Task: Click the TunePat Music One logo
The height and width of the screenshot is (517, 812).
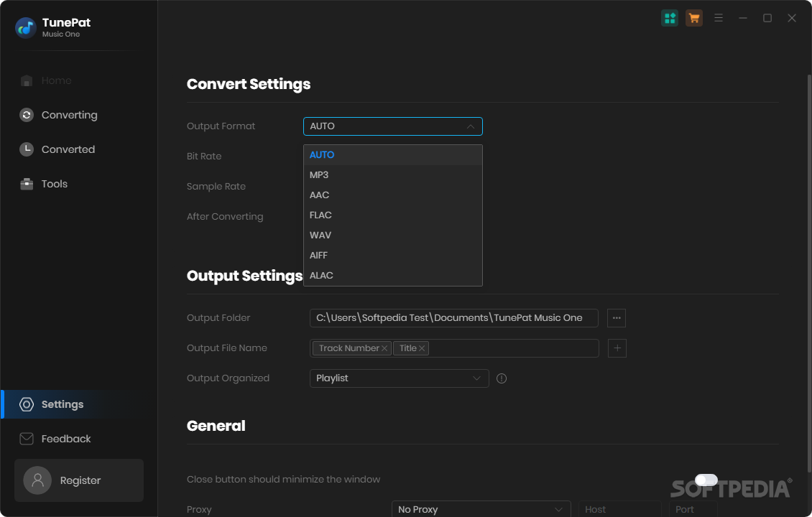Action: coord(25,27)
